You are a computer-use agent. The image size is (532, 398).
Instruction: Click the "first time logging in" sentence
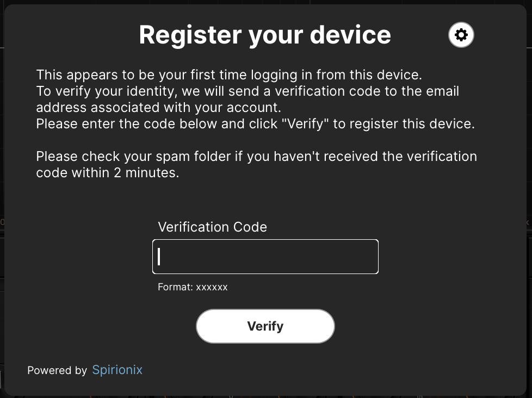point(229,74)
